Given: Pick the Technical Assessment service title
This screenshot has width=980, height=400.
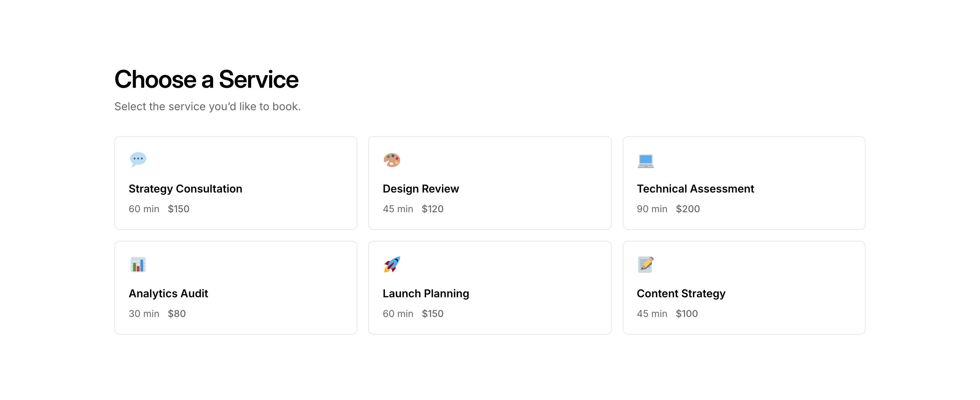Looking at the screenshot, I should (x=695, y=188).
